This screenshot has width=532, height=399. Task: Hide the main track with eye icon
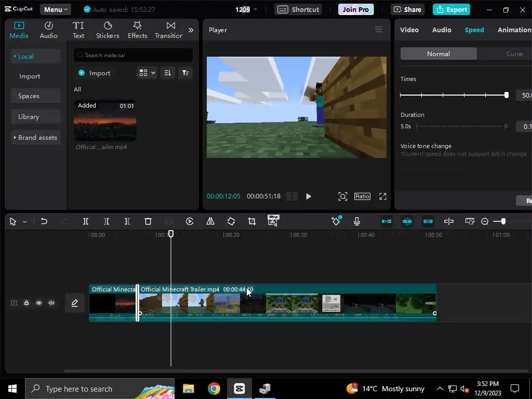pyautogui.click(x=39, y=303)
